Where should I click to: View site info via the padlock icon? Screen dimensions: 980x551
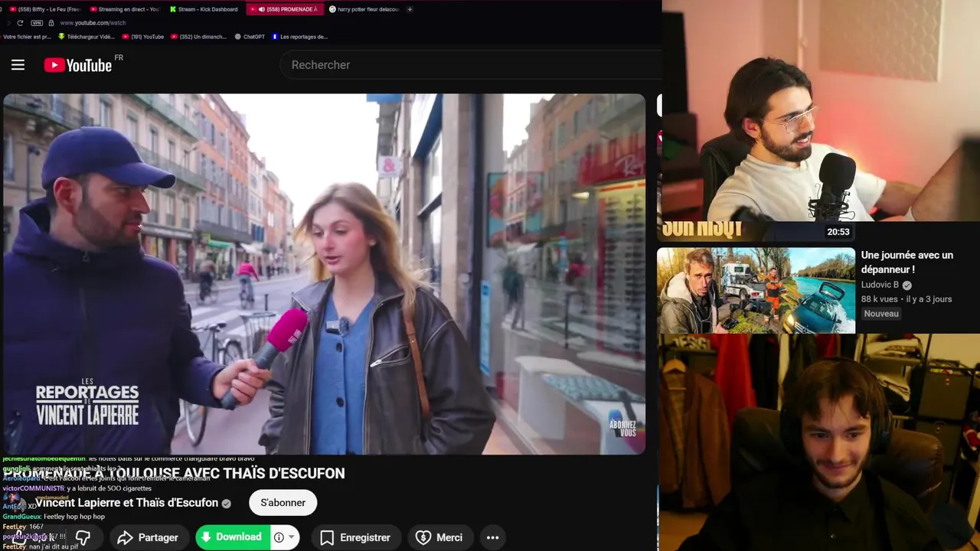51,23
